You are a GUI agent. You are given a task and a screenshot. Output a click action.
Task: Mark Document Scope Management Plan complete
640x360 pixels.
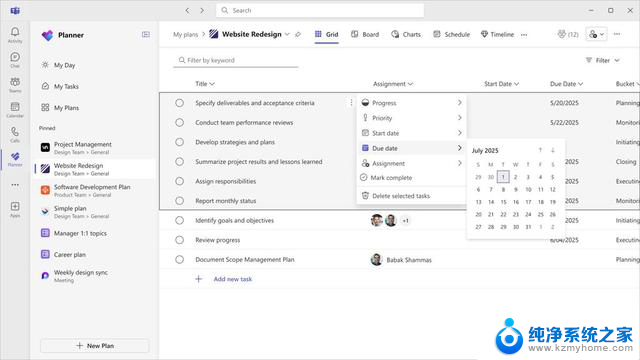pyautogui.click(x=180, y=260)
